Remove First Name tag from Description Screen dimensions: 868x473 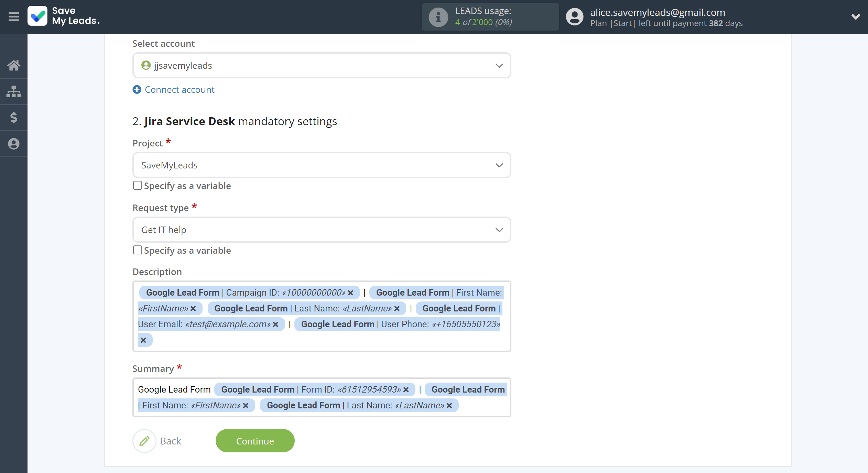[193, 309]
